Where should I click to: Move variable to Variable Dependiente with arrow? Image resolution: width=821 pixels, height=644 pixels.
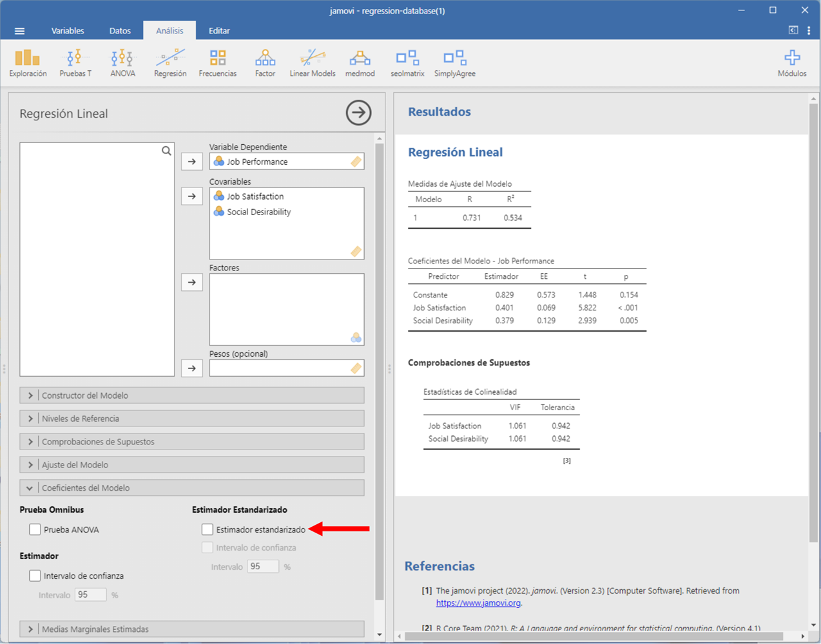(x=192, y=162)
